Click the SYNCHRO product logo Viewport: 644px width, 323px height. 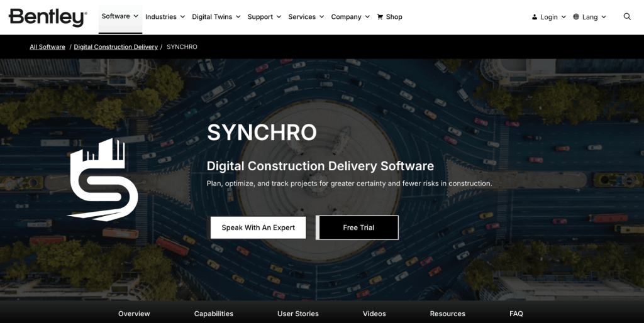(x=103, y=180)
